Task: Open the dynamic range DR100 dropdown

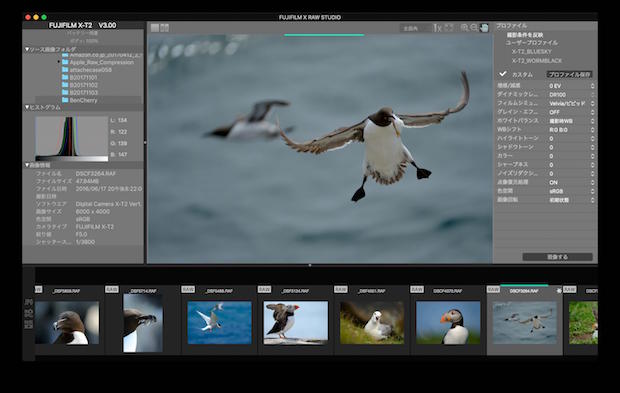Action: (571, 94)
